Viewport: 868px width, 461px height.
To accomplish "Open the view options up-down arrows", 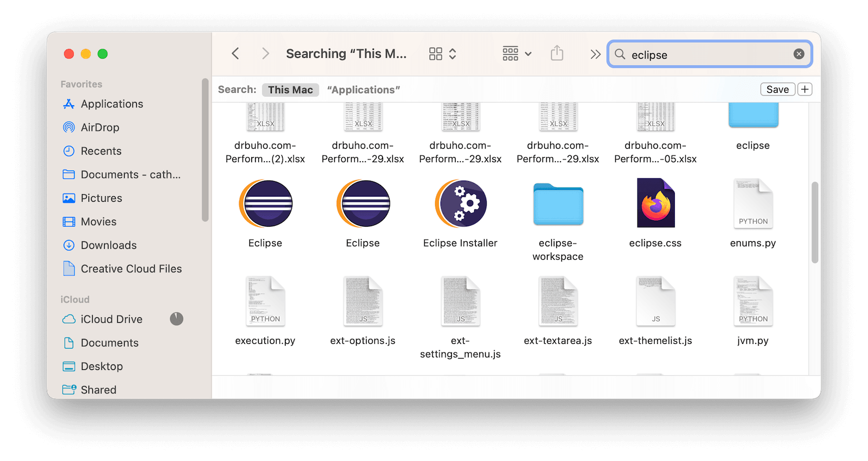I will [452, 54].
